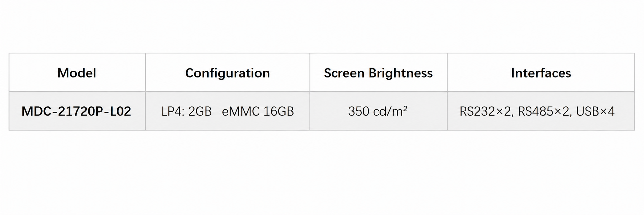Click the word Screen in header
Screen dimensions: 644x215
click(x=344, y=73)
